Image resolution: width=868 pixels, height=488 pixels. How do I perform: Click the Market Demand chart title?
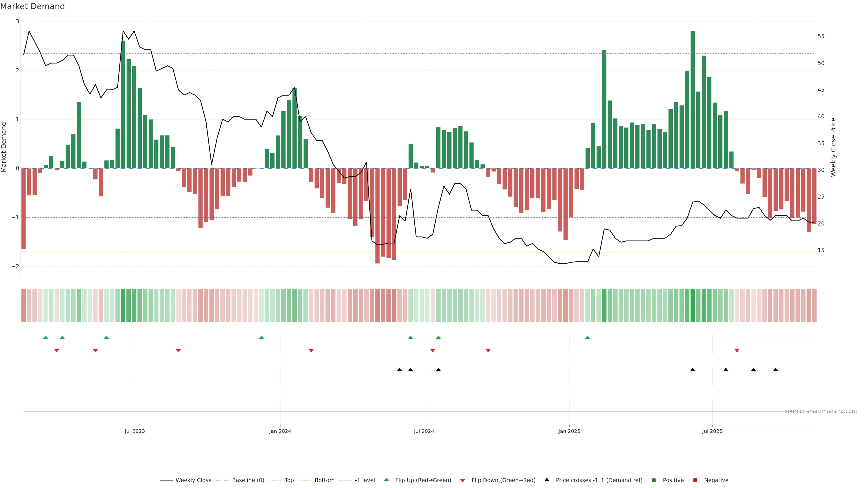32,6
